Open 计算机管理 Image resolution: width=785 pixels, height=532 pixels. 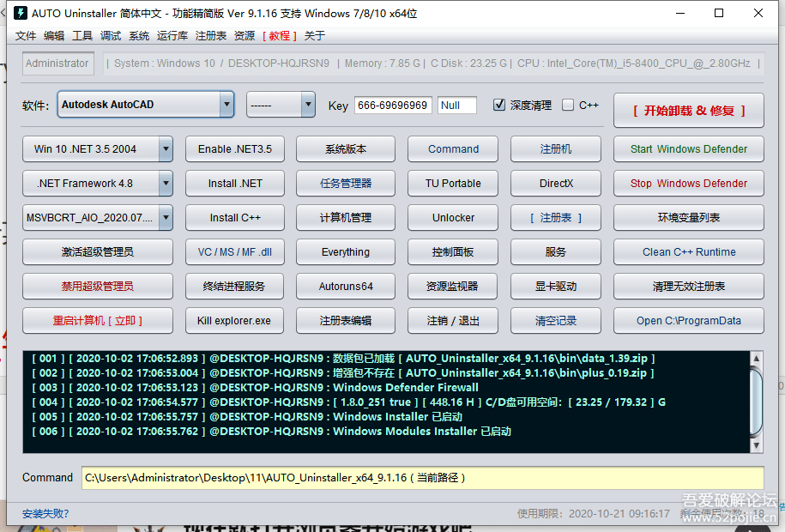[346, 217]
